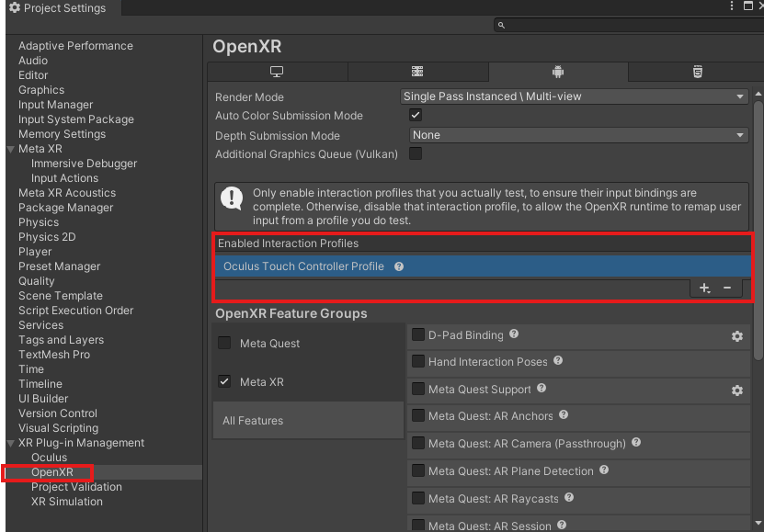
Task: Select the All Features group
Action: click(x=308, y=421)
